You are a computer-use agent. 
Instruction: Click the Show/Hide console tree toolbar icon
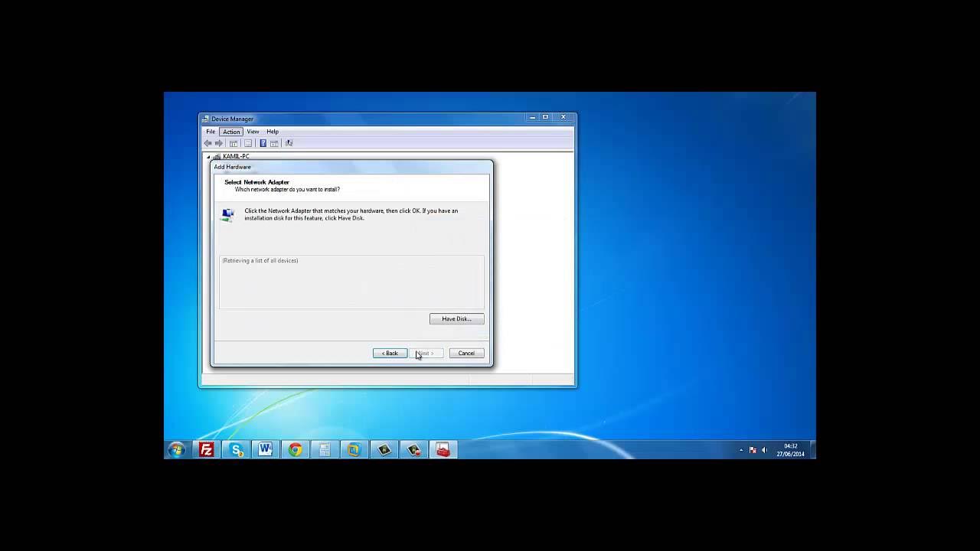click(234, 143)
